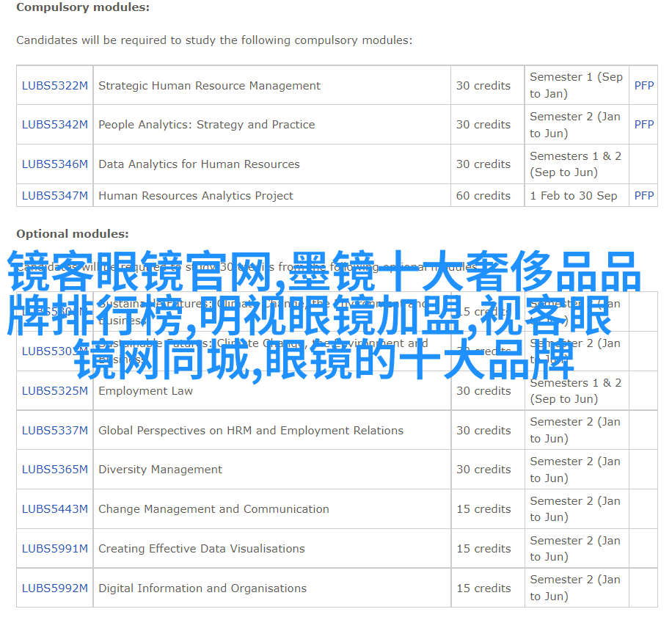672x620 pixels.
Task: Select the sentence about studying compulsory modules
Action: pos(214,40)
